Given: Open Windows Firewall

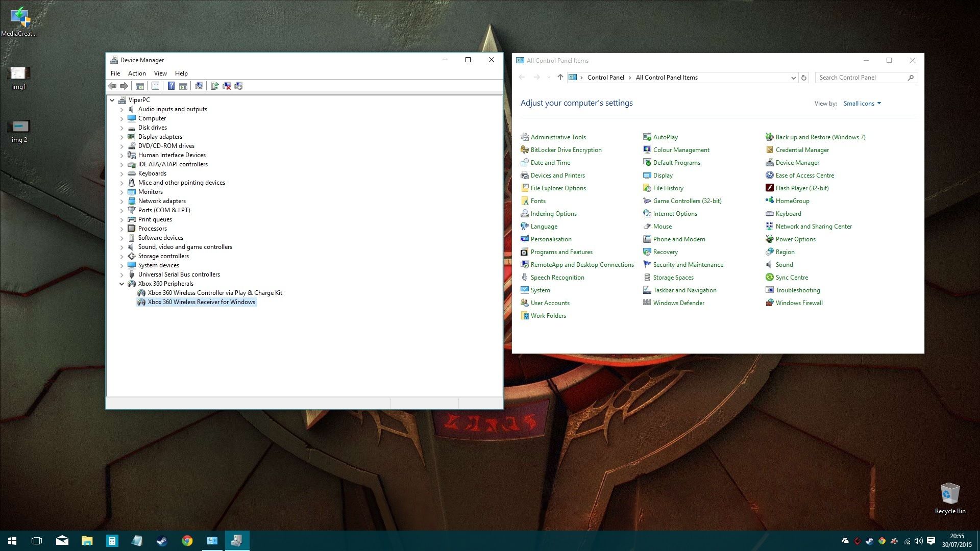Looking at the screenshot, I should 794,303.
